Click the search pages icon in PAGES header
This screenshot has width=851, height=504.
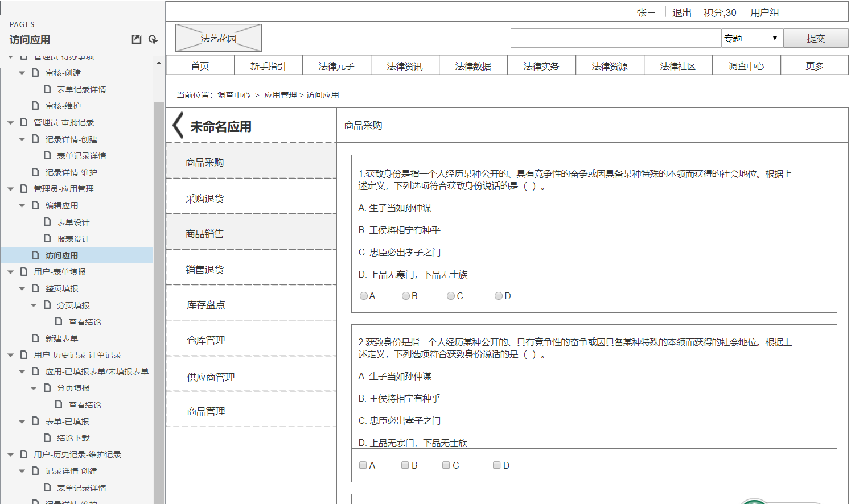point(153,39)
